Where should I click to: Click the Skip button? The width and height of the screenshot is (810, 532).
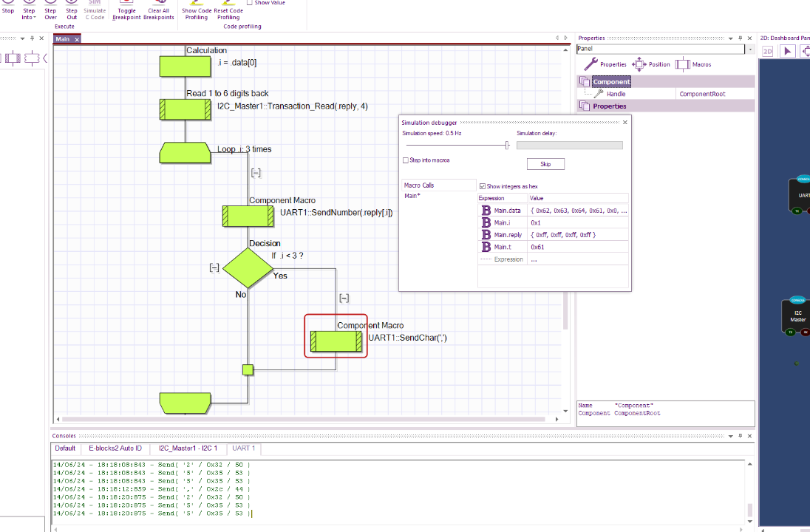tap(545, 164)
